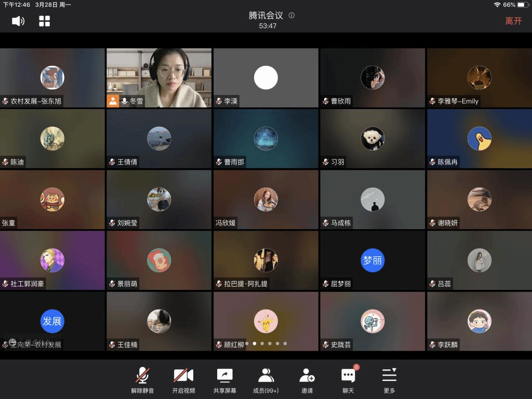This screenshot has width=532, height=399.
Task: Select 冬雪's live video tile
Action: (x=159, y=78)
